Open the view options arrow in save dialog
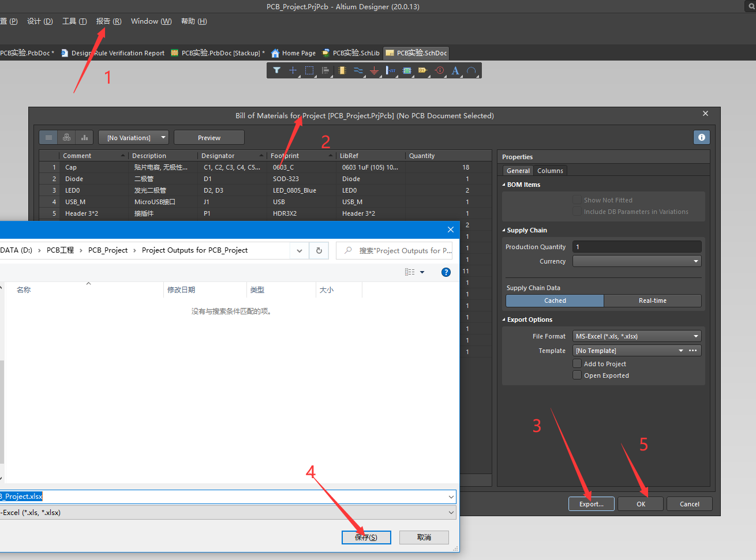756x560 pixels. [422, 272]
